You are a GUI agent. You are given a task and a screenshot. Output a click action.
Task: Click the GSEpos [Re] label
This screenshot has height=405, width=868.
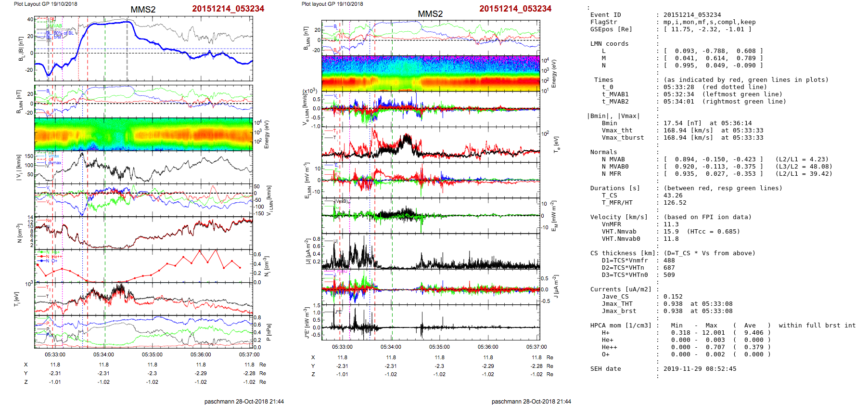tap(611, 29)
